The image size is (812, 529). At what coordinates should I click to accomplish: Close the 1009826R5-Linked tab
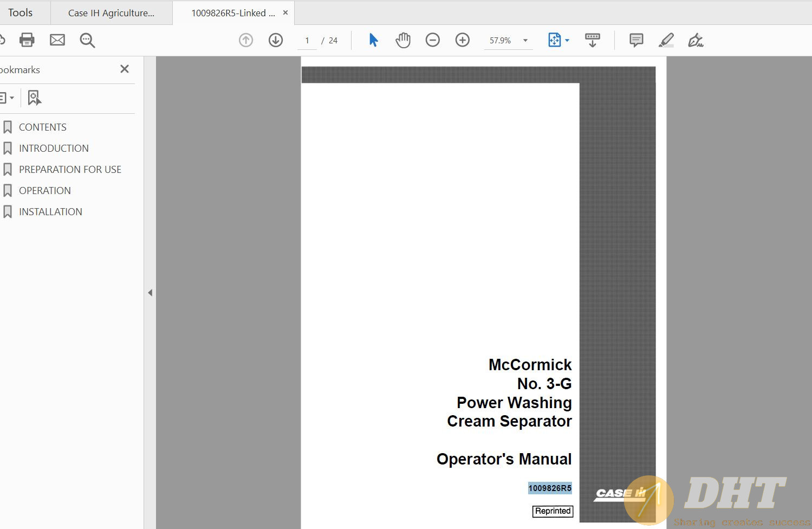285,12
